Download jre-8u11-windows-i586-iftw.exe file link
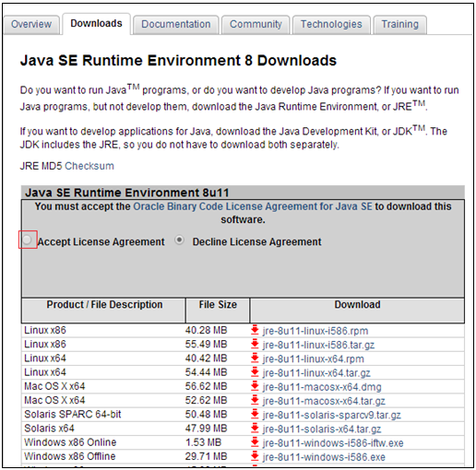This screenshot has height=470, width=476. click(x=333, y=443)
